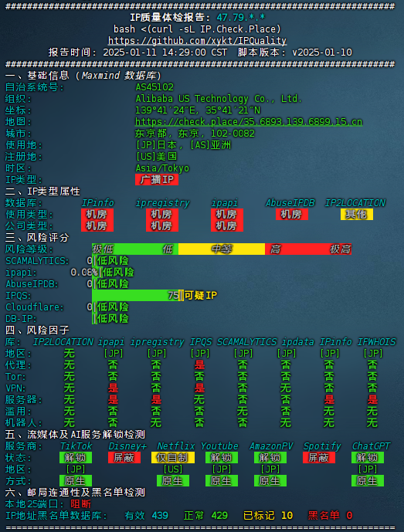Click the bash curl IP.Check.Place command
Viewport: 404px width, 532px height.
tap(197, 29)
